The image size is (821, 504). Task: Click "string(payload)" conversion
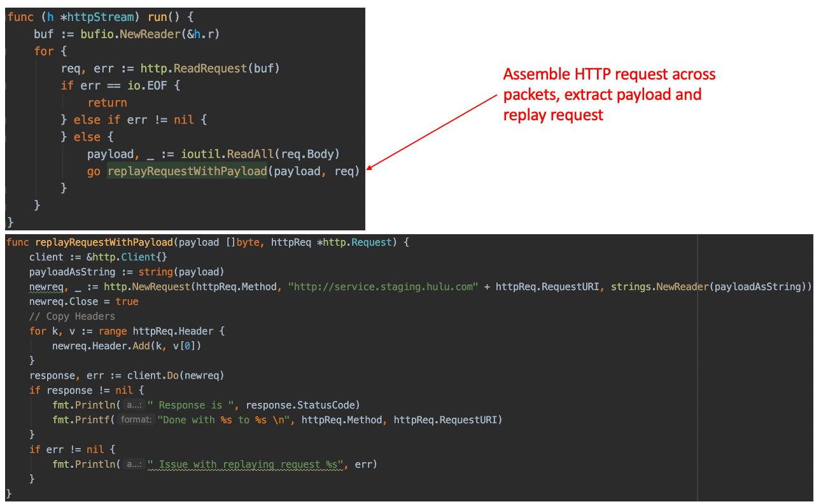pos(181,272)
